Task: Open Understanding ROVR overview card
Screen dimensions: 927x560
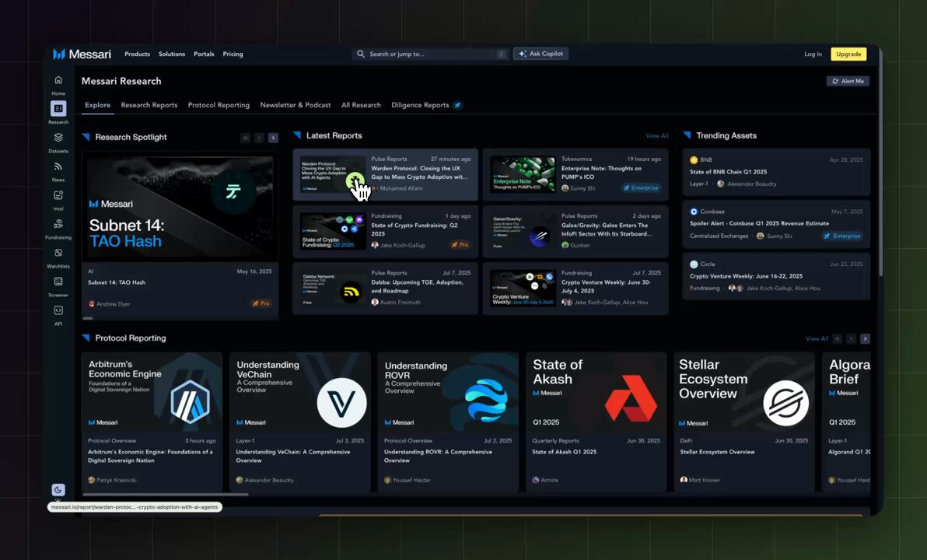Action: (447, 422)
